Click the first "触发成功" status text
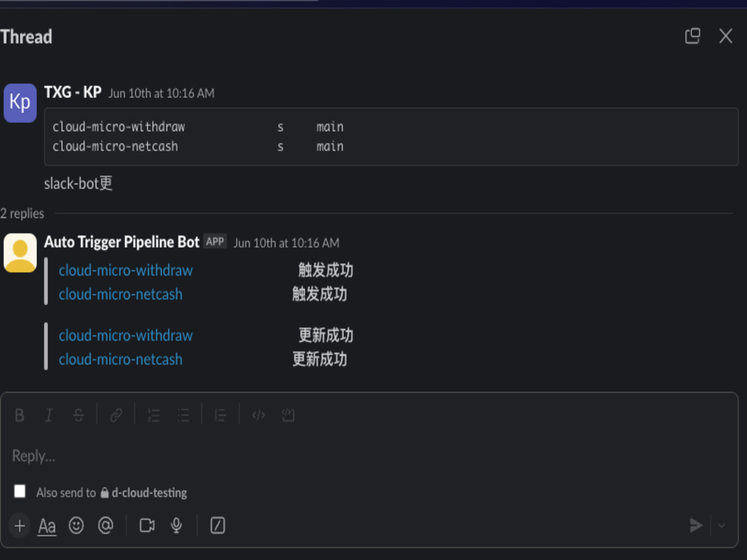Image resolution: width=747 pixels, height=560 pixels. 326,270
